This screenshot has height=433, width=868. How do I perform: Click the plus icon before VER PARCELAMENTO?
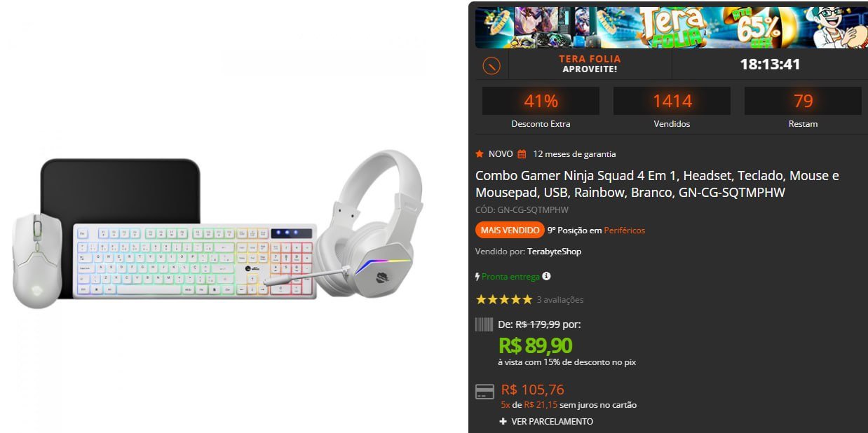502,421
